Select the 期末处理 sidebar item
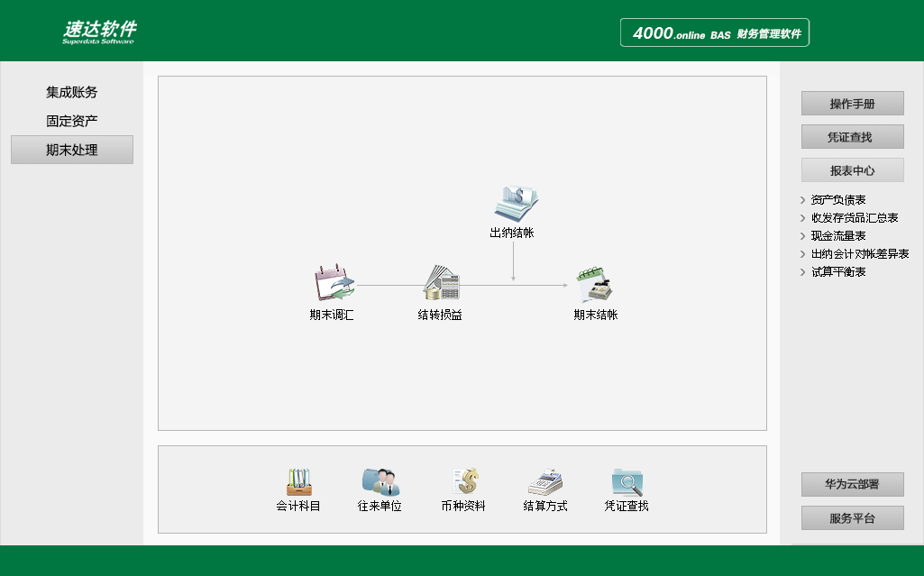 point(72,149)
